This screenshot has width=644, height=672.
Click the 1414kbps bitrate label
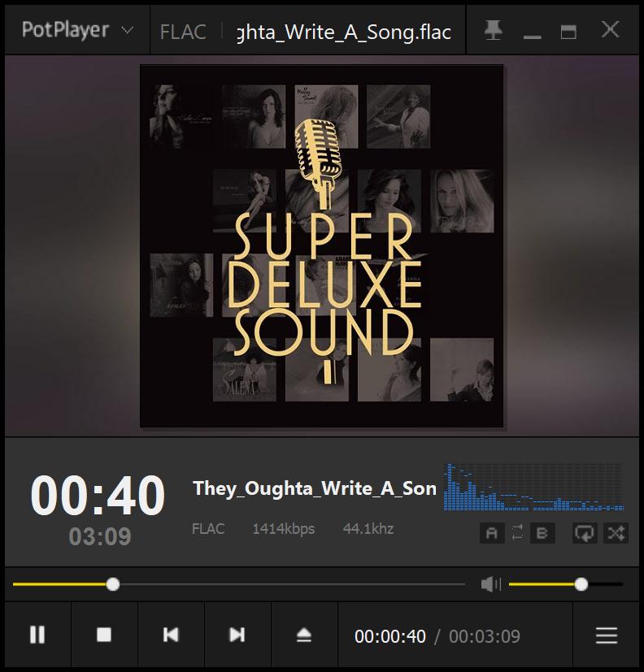284,529
